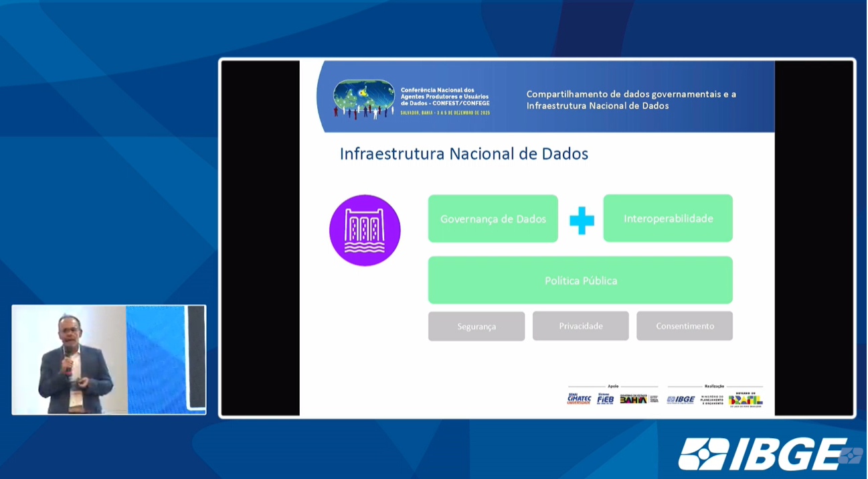Select the Governança de Dados box

493,219
